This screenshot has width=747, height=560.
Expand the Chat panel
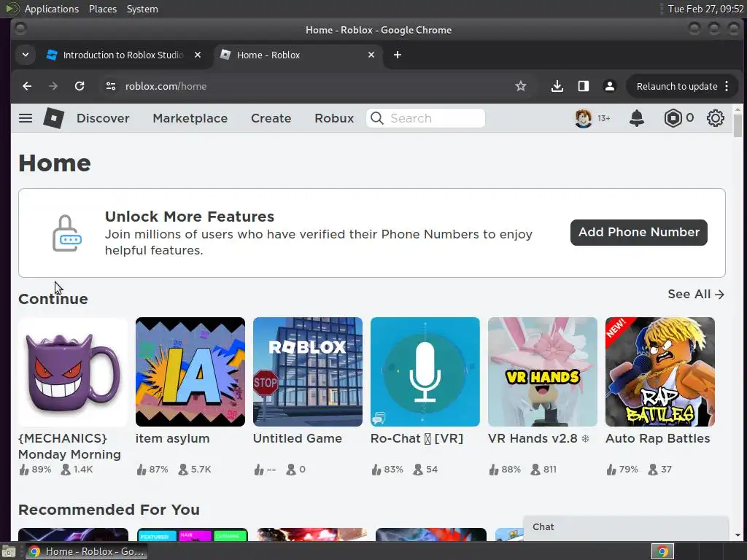click(625, 527)
